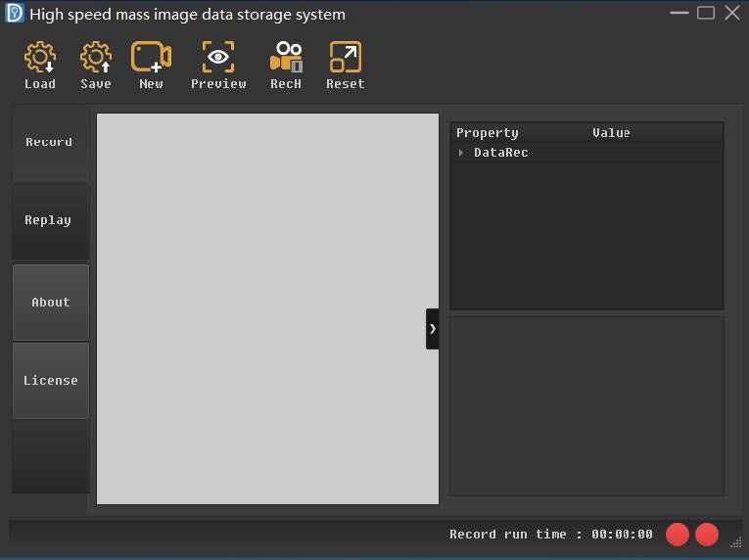Close the storage system window
749x560 pixels.
coord(731,13)
